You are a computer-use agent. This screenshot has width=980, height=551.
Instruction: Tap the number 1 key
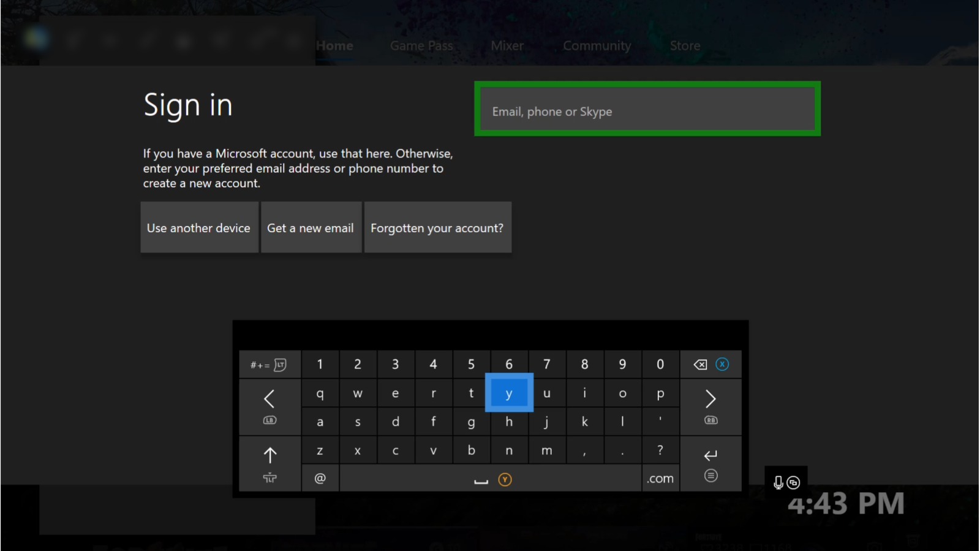point(320,364)
